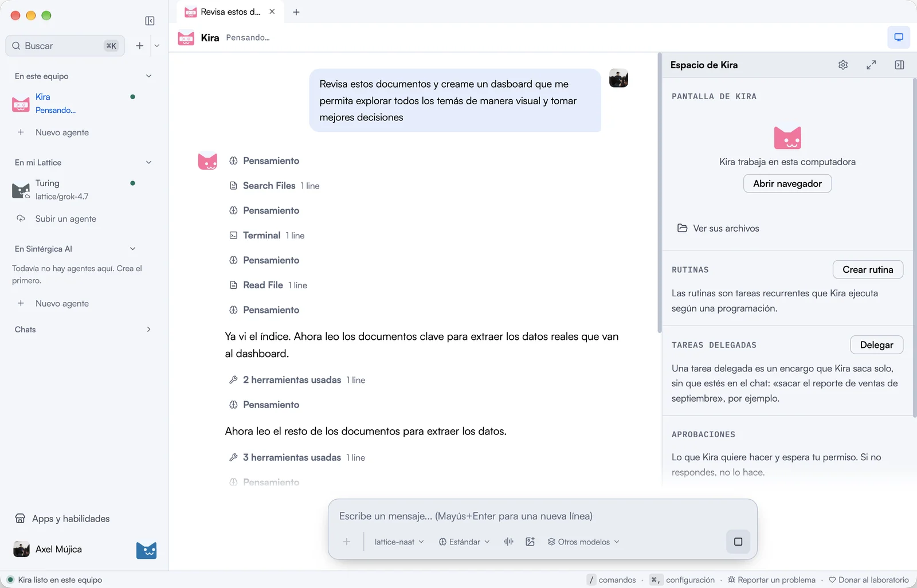Click the voice waveform icon
The height and width of the screenshot is (588, 917).
(508, 542)
